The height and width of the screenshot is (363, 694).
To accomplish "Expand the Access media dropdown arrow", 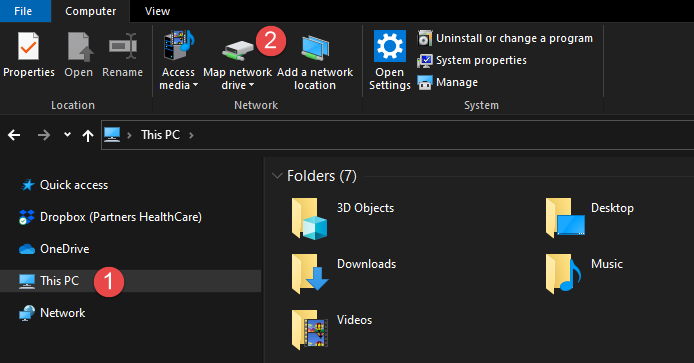I will [x=195, y=85].
